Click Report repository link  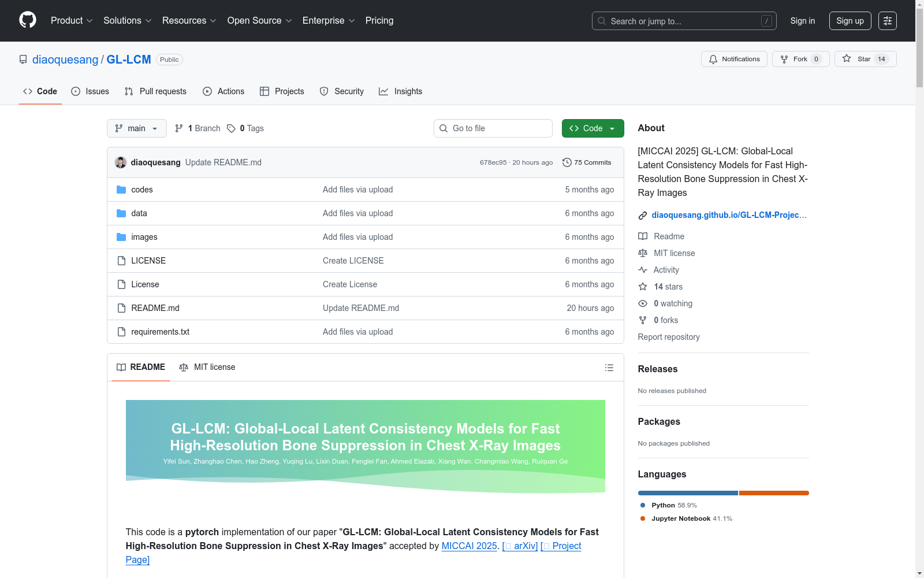coord(669,337)
